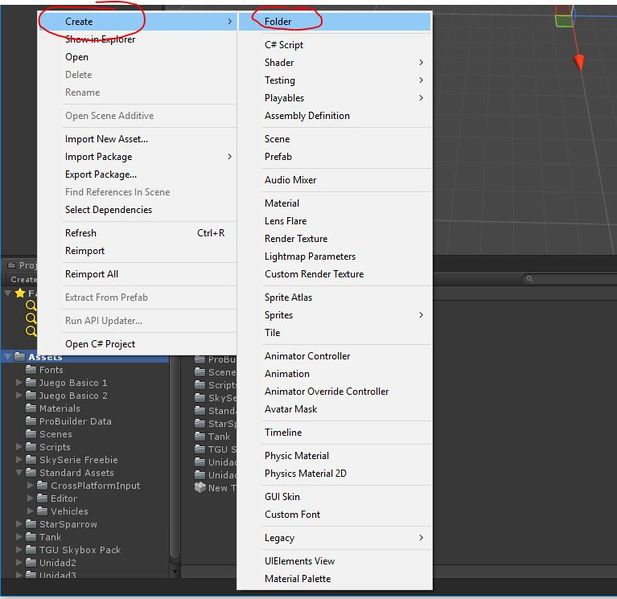The height and width of the screenshot is (599, 617).
Task: Click Show in Explorer
Action: pyautogui.click(x=100, y=39)
